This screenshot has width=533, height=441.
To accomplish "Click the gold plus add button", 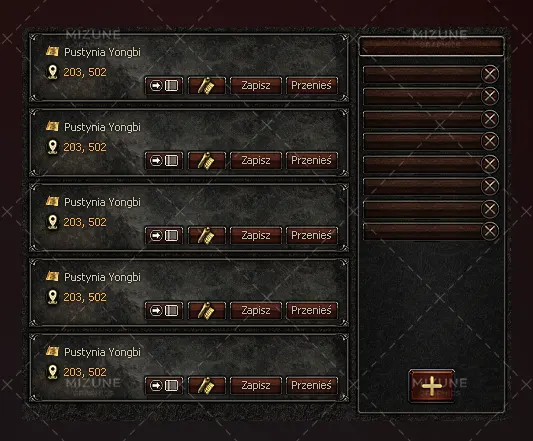I will tap(431, 386).
